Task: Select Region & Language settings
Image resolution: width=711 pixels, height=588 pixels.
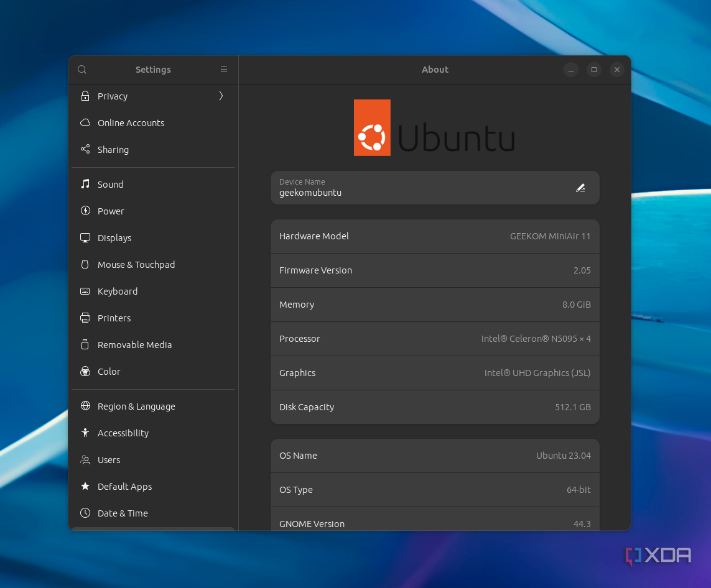Action: pos(136,406)
